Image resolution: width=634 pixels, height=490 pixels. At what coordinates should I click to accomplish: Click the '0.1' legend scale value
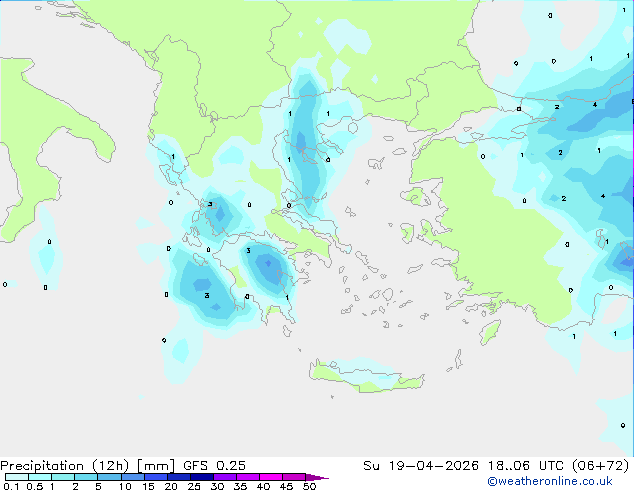11,486
